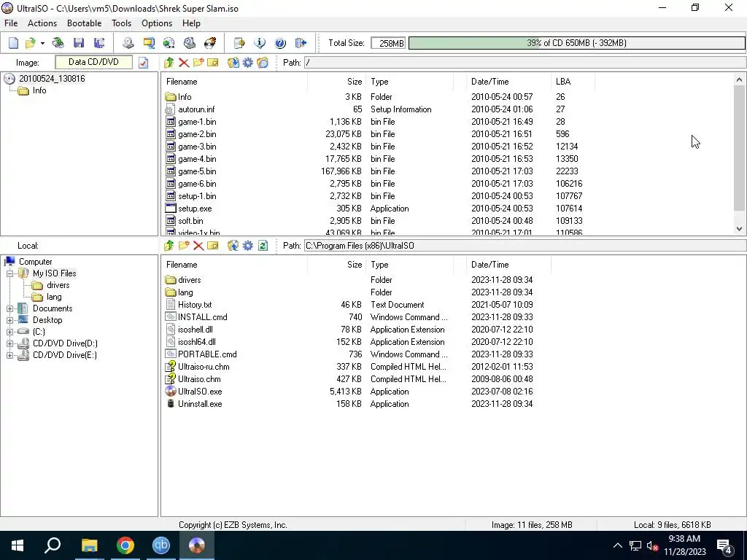Viewport: 747px width, 560px height.
Task: Click the local Path field C:\Program Files (x86)\UltraISO
Action: tap(525, 246)
